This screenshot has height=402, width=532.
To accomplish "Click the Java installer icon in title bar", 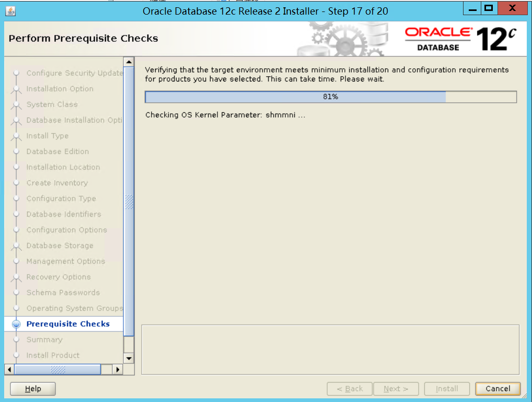I will click(x=10, y=11).
